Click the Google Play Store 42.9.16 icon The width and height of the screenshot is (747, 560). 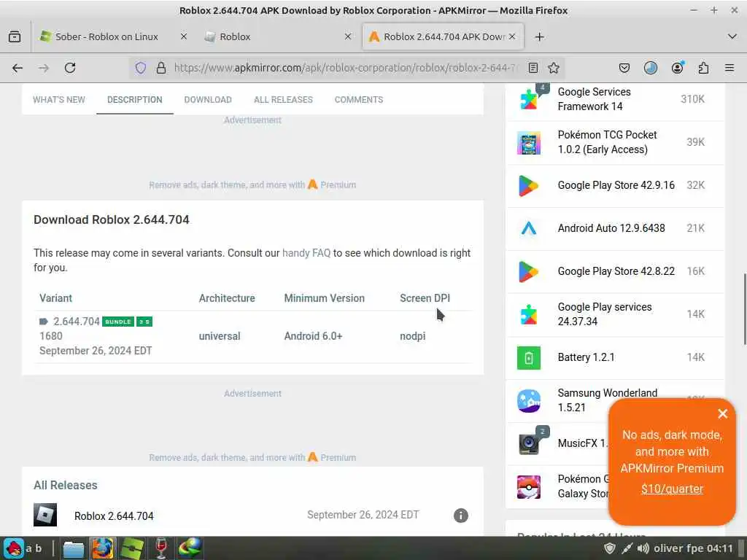click(x=528, y=186)
